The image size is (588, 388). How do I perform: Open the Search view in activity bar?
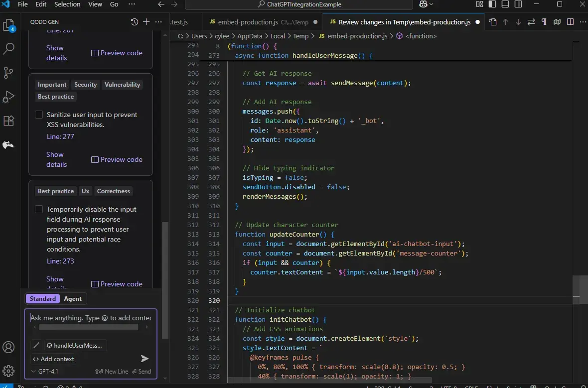pos(8,49)
